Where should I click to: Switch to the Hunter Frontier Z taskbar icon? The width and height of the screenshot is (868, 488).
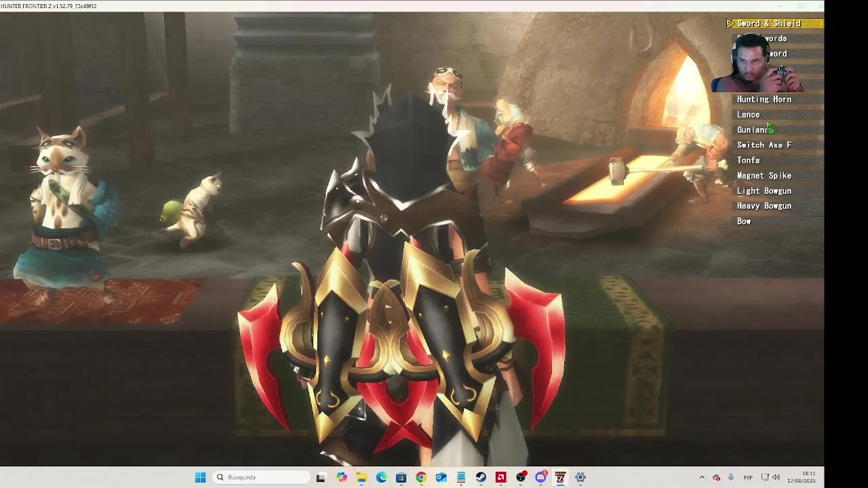pyautogui.click(x=560, y=477)
